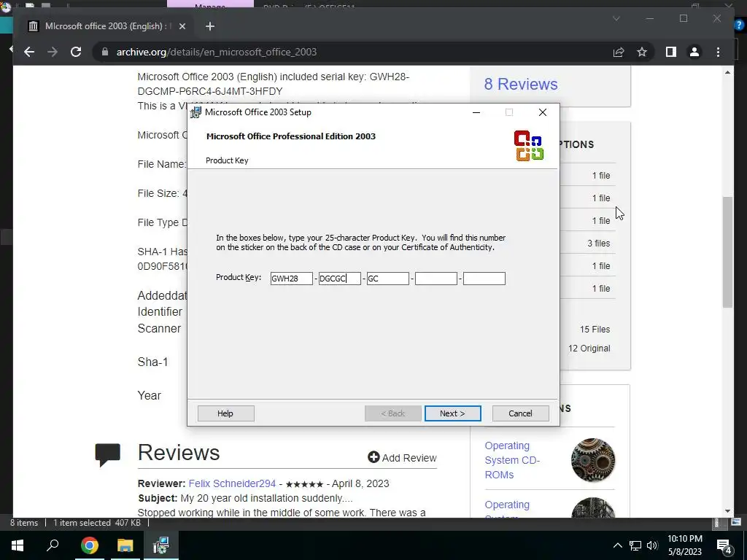Click the Next button in Office Setup
The width and height of the screenshot is (747, 560).
click(452, 413)
